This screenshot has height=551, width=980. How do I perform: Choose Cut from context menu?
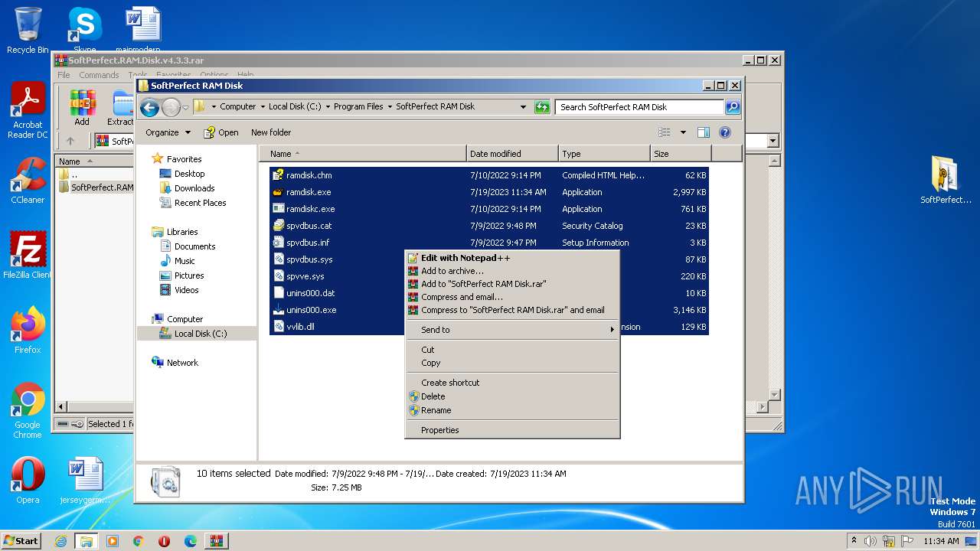click(511, 350)
